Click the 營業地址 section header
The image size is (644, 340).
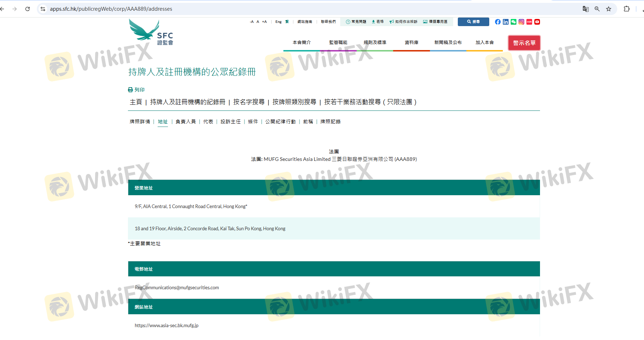[x=334, y=188]
